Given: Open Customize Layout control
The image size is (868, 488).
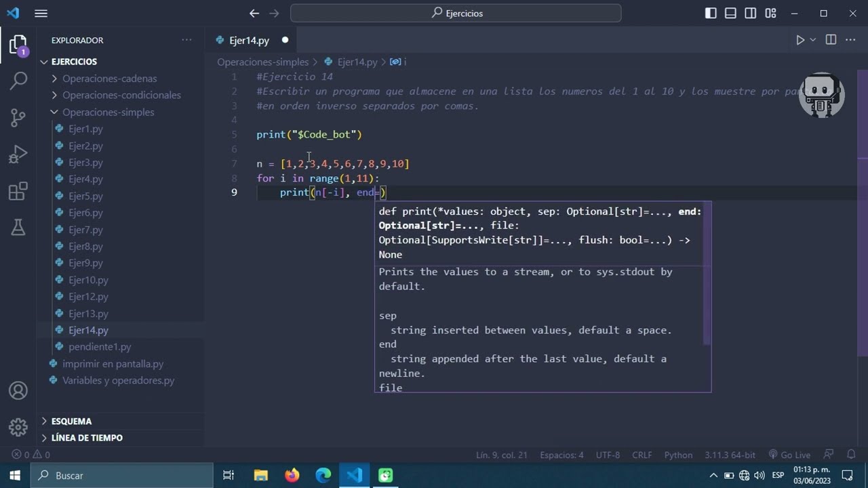Looking at the screenshot, I should 770,13.
